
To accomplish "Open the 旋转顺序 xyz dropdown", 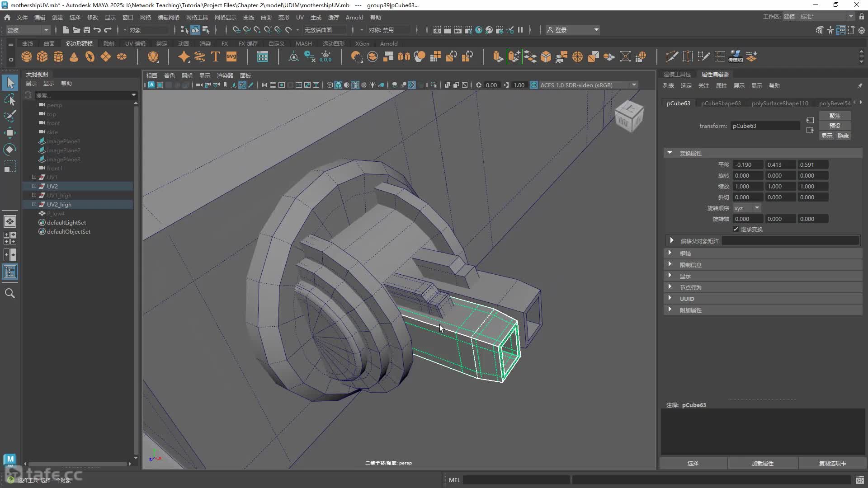I will coord(747,208).
